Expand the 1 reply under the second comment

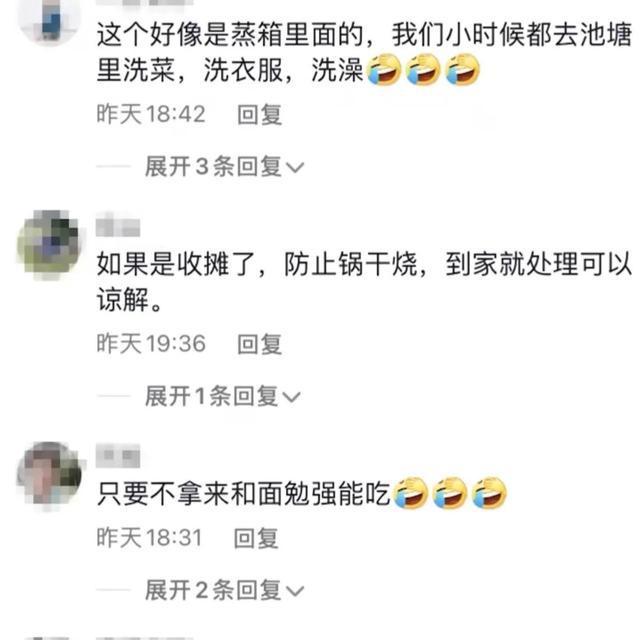tap(223, 396)
